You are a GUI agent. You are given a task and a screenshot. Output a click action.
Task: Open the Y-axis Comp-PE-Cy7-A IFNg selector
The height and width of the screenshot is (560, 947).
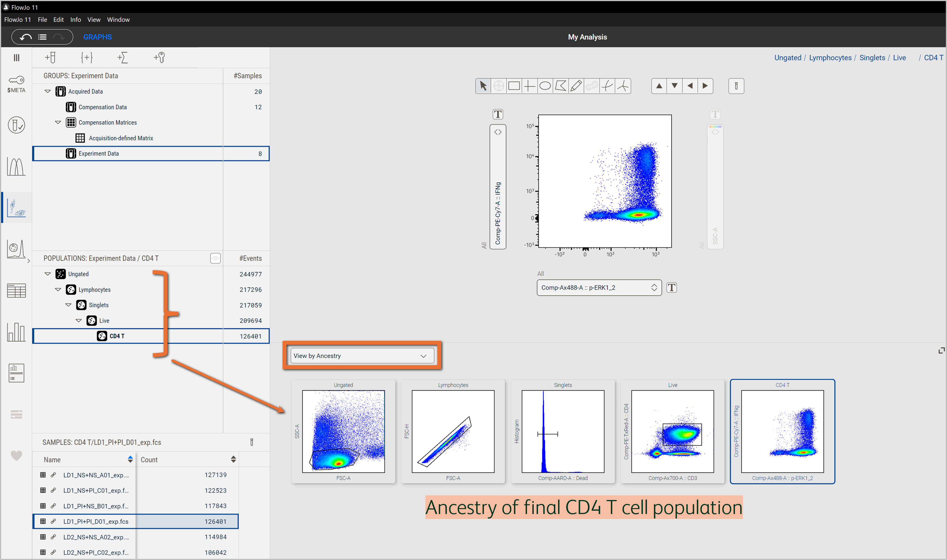click(498, 187)
